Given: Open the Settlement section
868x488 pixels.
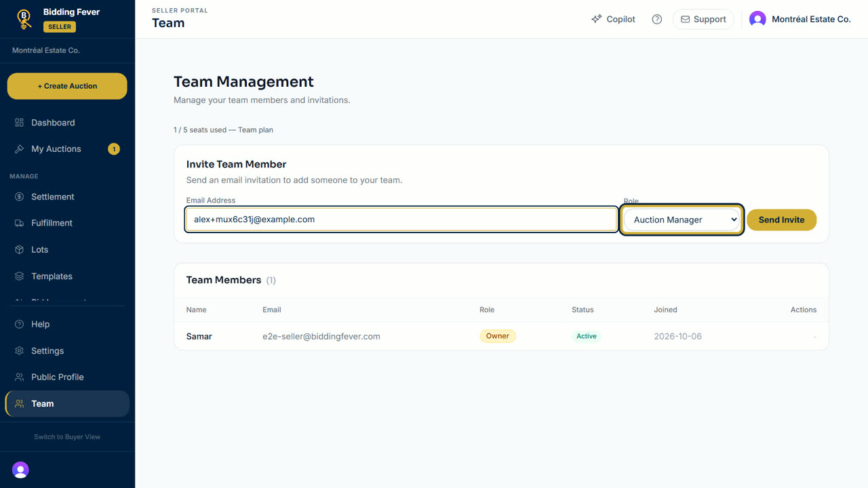Looking at the screenshot, I should coord(67,197).
